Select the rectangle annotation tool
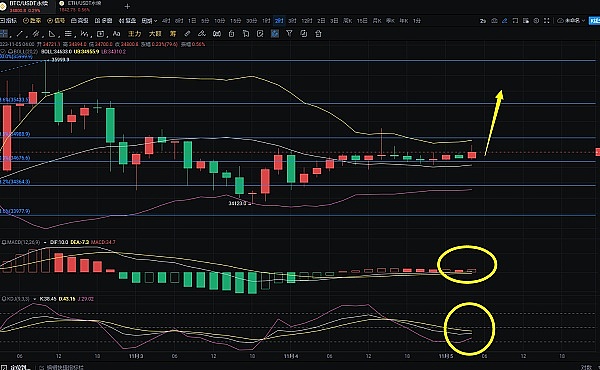Screen dimensions: 600x370 pyautogui.click(x=100, y=34)
